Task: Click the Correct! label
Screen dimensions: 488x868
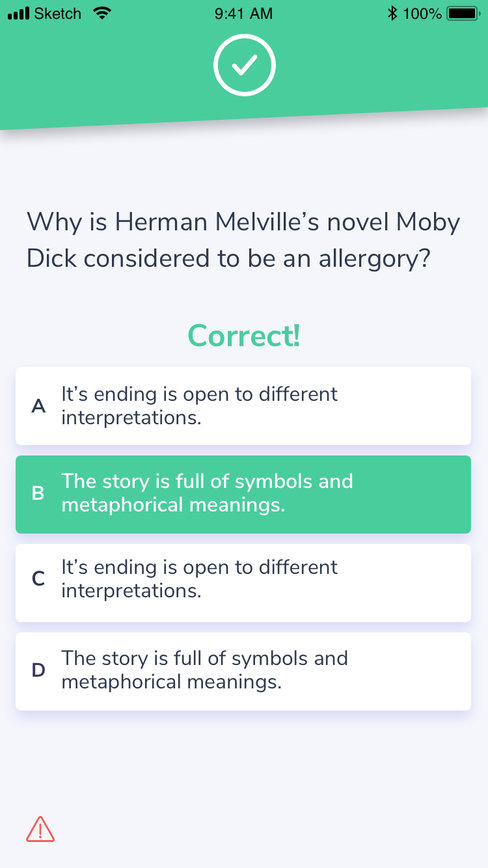Action: coord(243,336)
